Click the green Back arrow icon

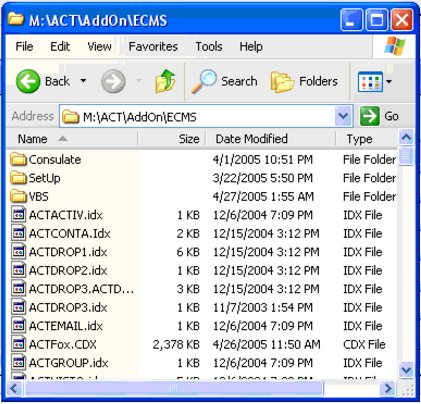pos(28,81)
